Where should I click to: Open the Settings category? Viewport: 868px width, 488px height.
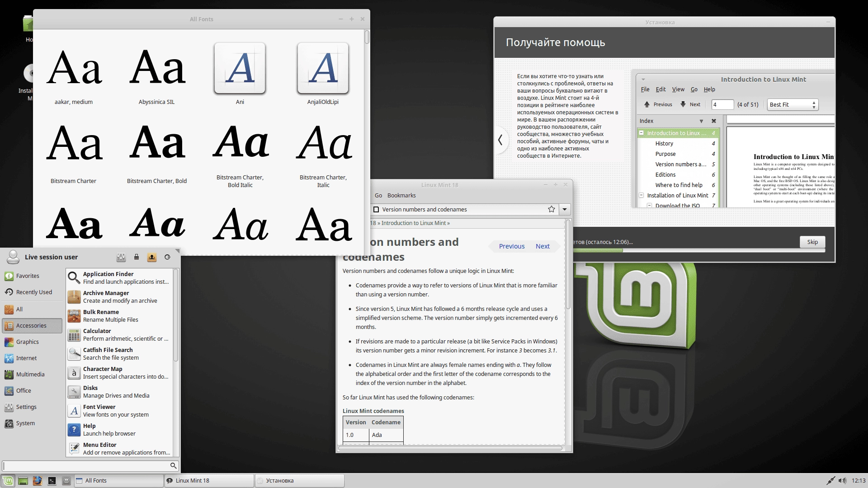point(32,407)
